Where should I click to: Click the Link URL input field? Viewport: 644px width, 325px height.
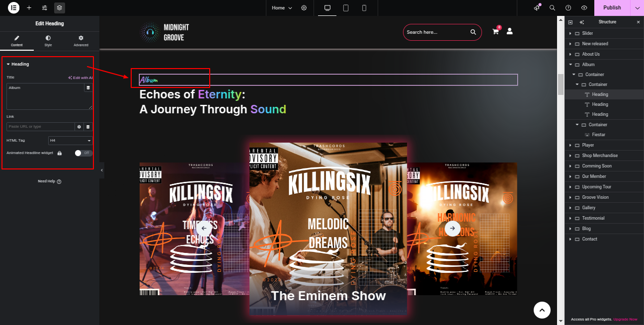41,127
